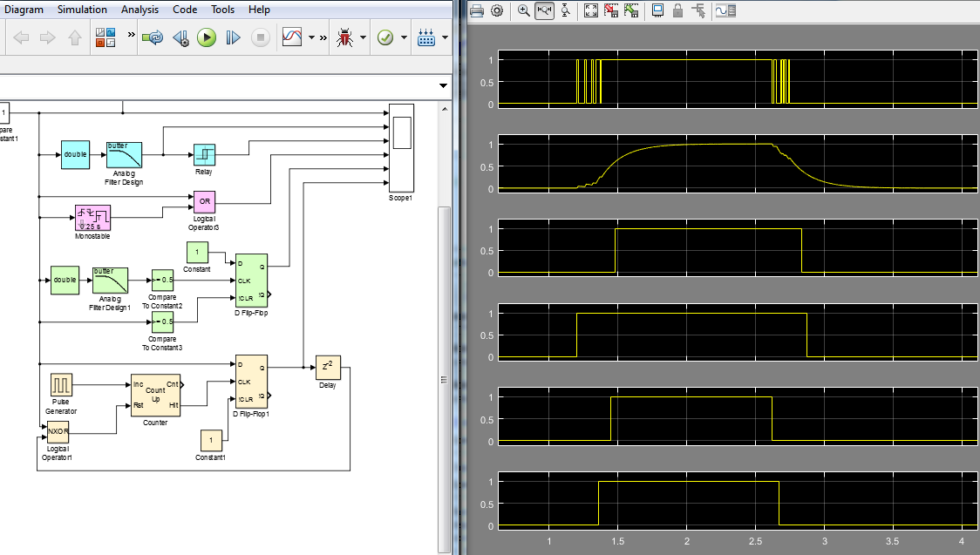Open the Analysis menu

(140, 10)
